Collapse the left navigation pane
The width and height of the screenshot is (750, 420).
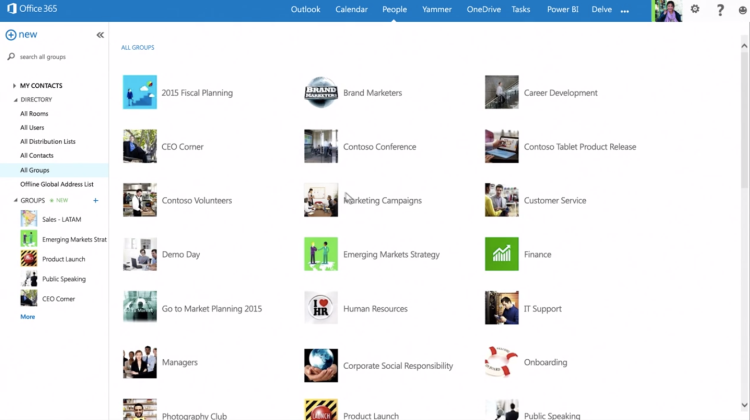pos(100,34)
